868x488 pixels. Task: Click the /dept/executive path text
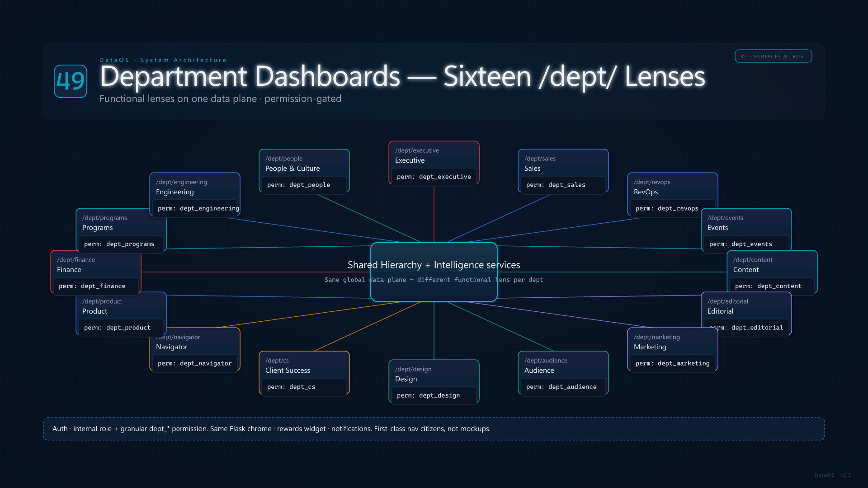[417, 150]
